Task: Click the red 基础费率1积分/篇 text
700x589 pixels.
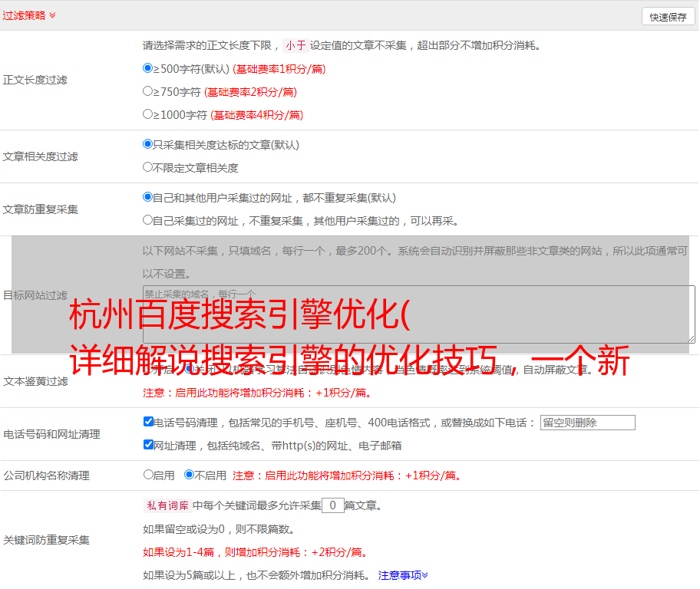Action: 279,69
